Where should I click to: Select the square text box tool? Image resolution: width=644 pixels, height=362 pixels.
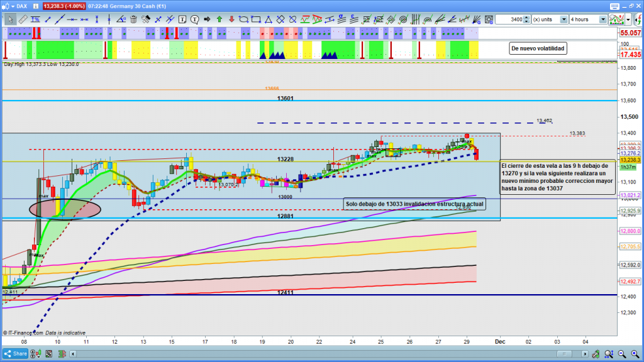tap(182, 19)
